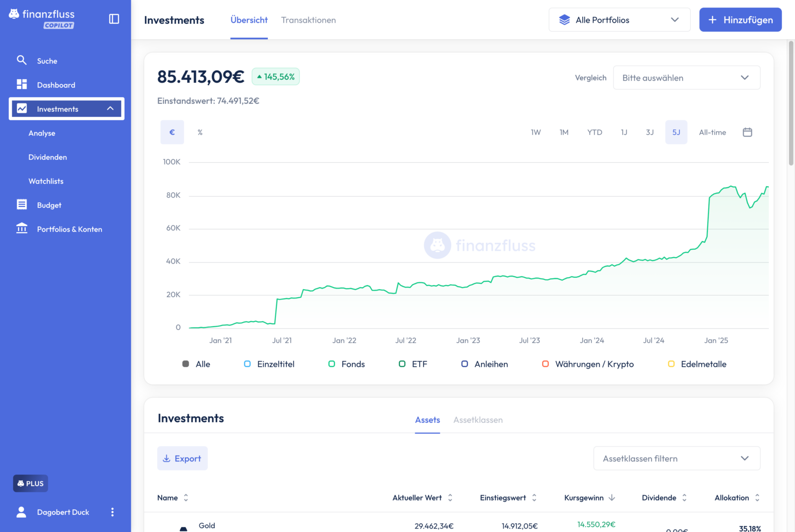Collapse the sidebar with the panel icon

[x=114, y=19]
